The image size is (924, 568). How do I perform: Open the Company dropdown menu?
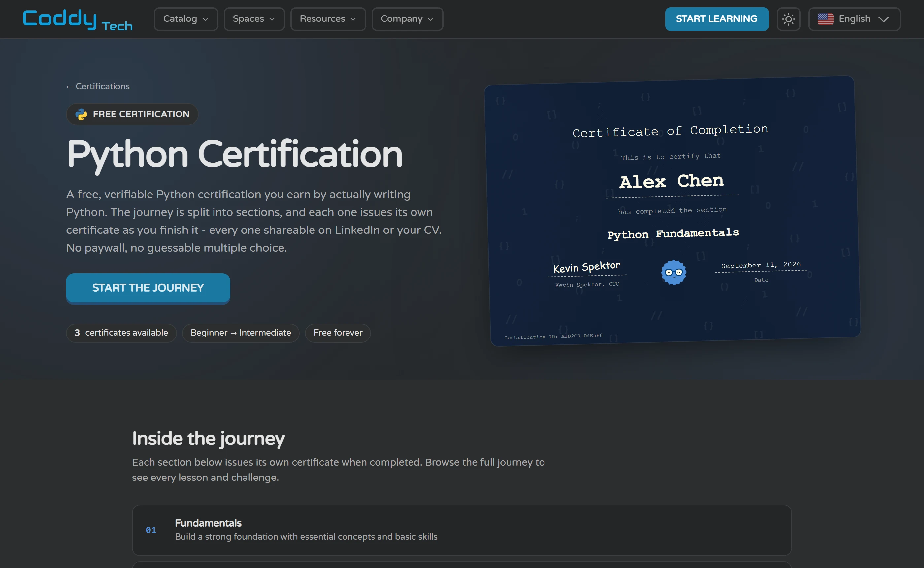(x=407, y=19)
